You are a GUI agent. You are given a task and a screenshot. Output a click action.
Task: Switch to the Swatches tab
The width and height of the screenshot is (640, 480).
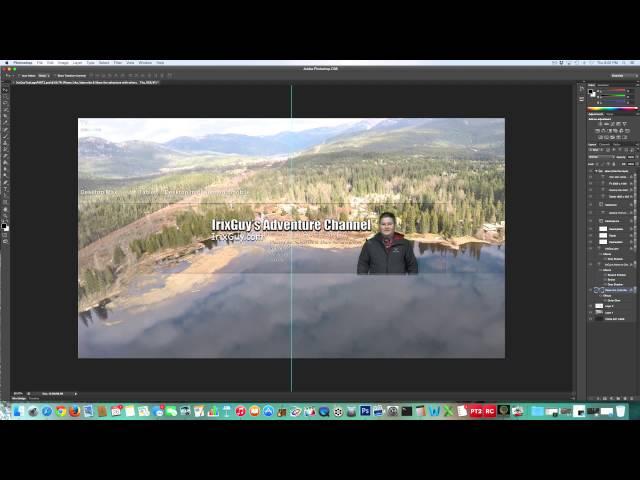(603, 85)
